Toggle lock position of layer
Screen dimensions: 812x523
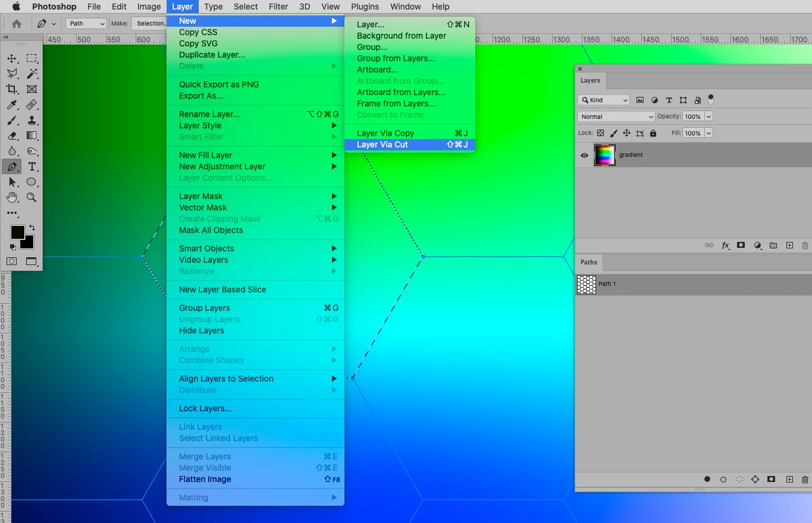[627, 133]
